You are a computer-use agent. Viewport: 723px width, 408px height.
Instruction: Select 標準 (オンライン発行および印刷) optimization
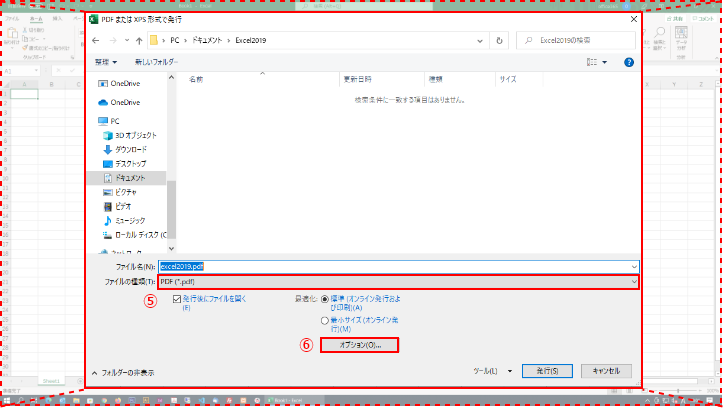(x=325, y=299)
